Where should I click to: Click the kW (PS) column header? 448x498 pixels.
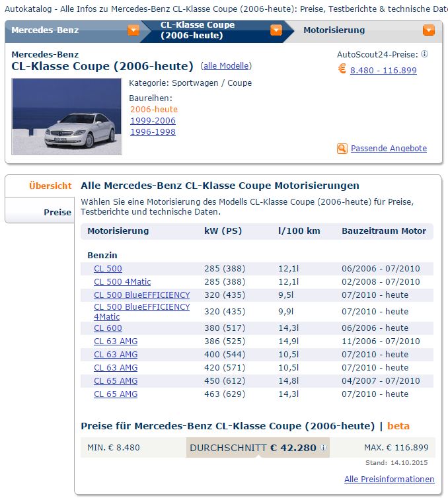click(x=223, y=231)
